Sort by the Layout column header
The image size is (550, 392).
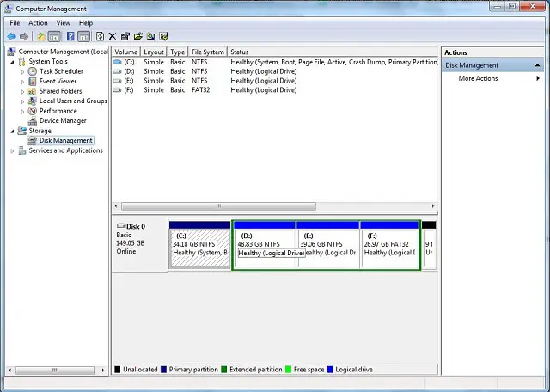coord(154,52)
